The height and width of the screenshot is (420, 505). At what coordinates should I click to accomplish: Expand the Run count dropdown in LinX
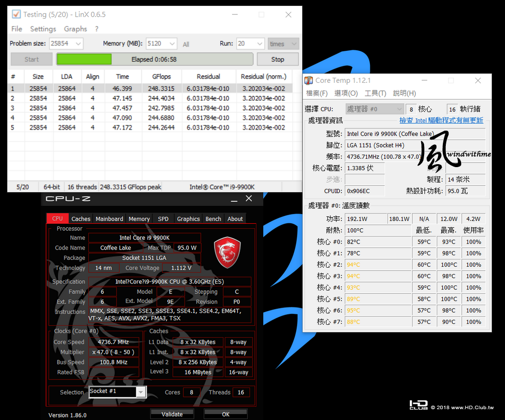[259, 44]
